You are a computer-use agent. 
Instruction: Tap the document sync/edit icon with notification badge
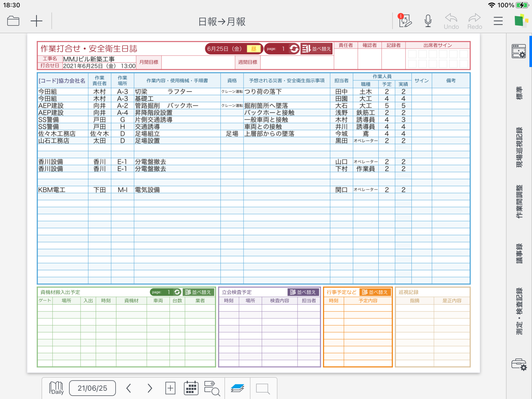pyautogui.click(x=405, y=21)
